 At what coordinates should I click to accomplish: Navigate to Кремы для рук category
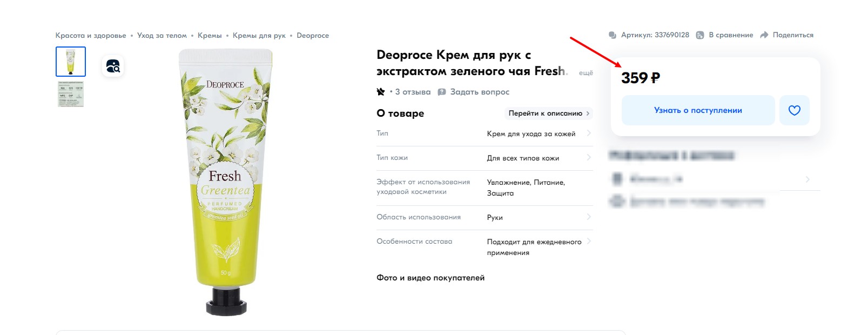click(259, 36)
